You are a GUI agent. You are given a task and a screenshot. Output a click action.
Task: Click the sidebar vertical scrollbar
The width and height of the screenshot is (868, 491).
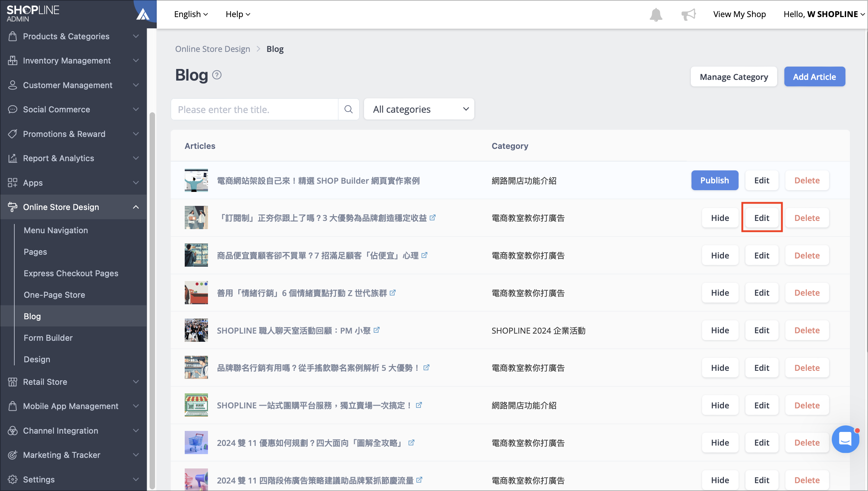pyautogui.click(x=152, y=300)
